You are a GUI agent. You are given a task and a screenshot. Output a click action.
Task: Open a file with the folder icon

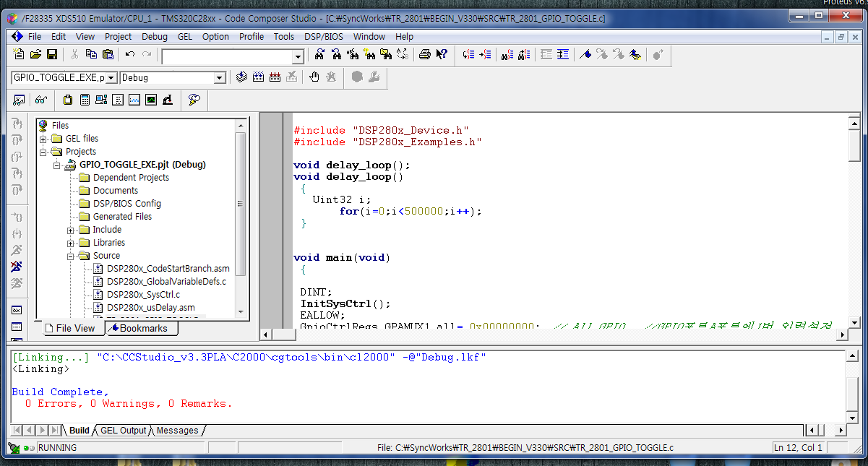(35, 54)
